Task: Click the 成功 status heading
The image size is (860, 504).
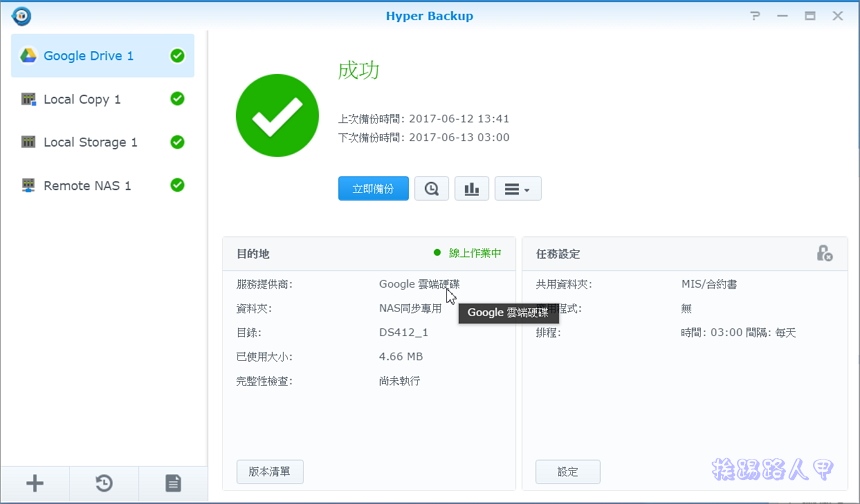Action: (x=359, y=70)
